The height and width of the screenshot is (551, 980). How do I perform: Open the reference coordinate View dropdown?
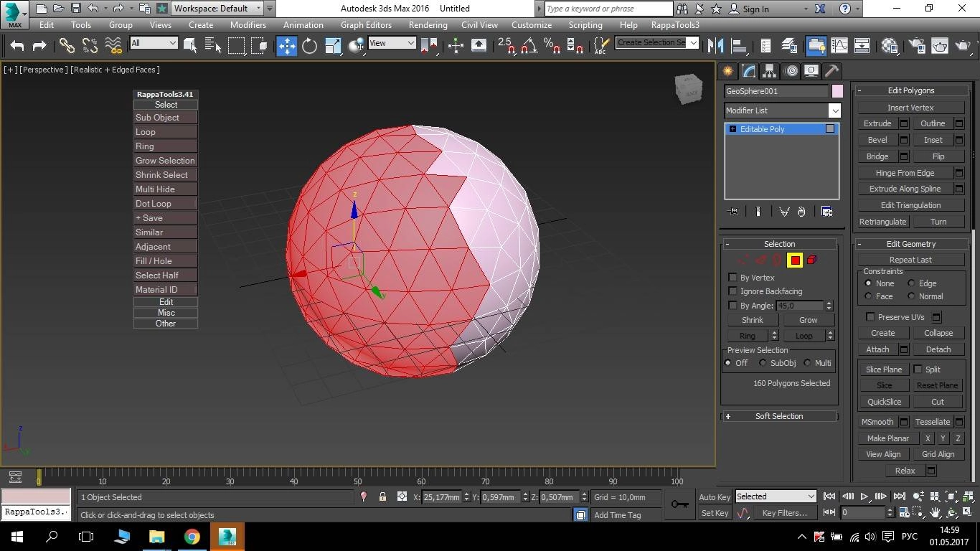click(x=392, y=43)
